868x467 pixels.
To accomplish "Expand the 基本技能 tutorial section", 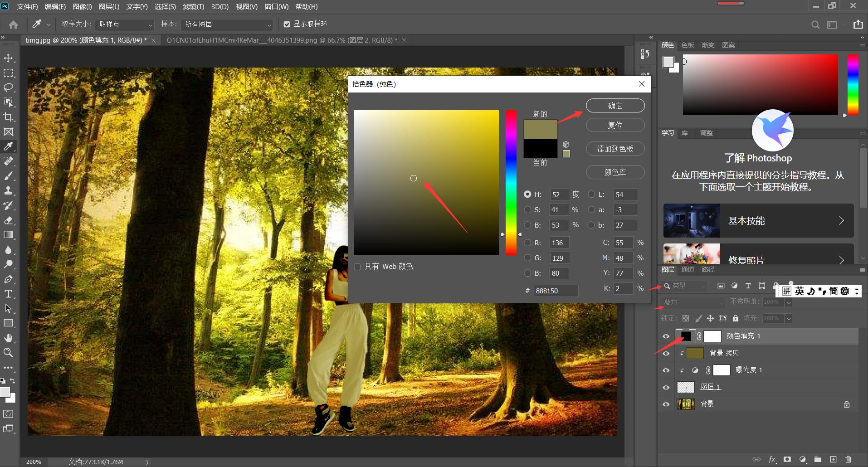I will 758,221.
